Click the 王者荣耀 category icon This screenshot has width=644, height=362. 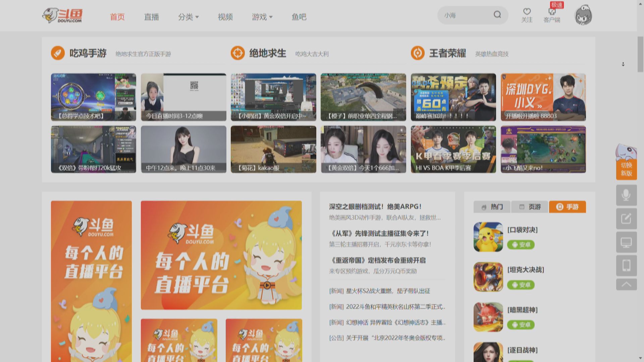click(418, 53)
